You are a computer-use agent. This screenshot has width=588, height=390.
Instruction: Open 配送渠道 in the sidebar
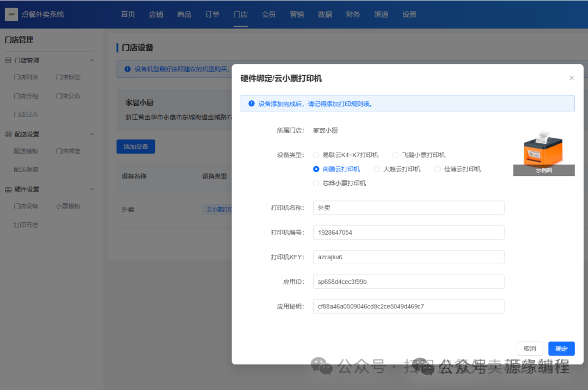click(x=26, y=169)
